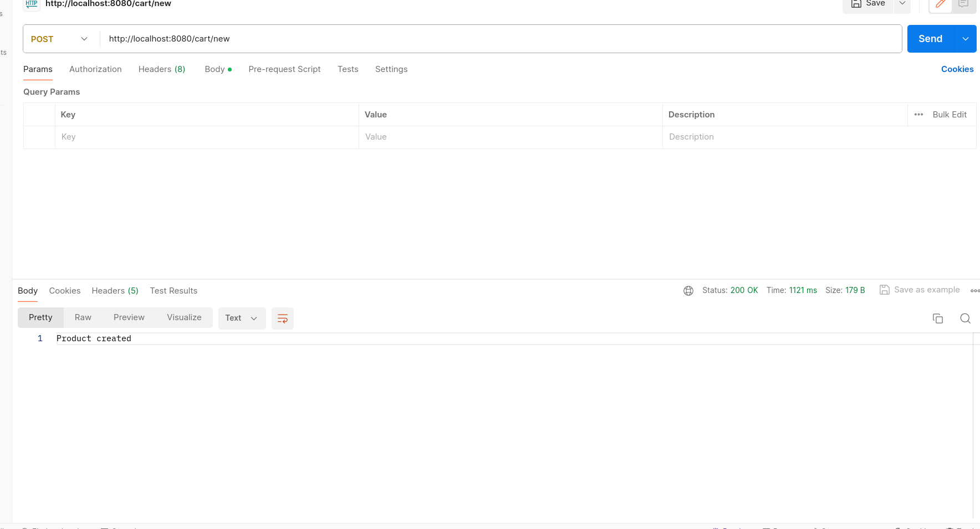
Task: Open the Tests tab
Action: pos(348,69)
